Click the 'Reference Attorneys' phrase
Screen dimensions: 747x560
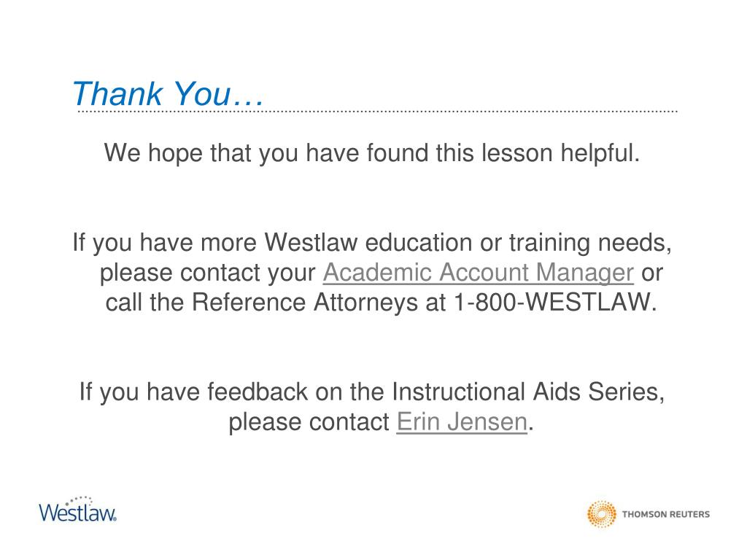point(304,303)
